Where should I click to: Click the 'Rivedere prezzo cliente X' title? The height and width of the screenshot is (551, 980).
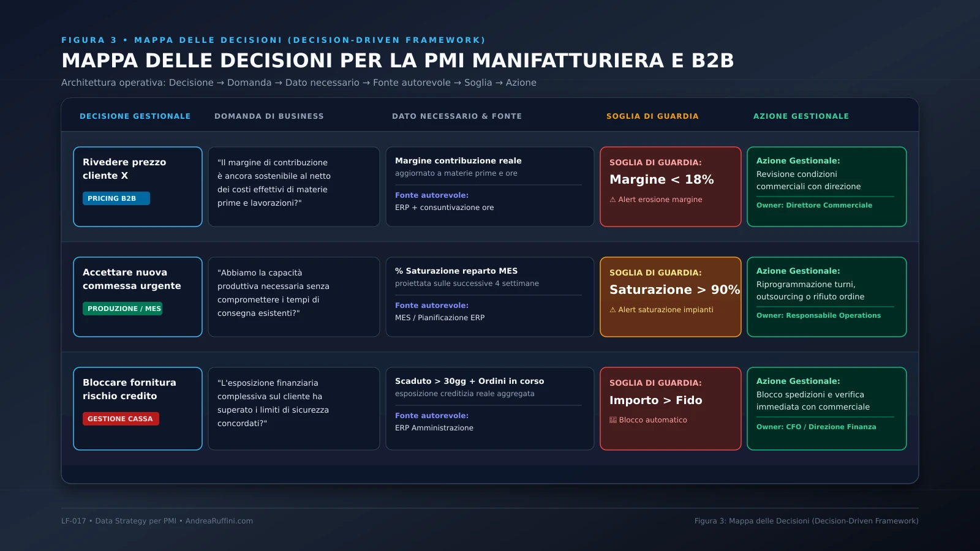(124, 169)
